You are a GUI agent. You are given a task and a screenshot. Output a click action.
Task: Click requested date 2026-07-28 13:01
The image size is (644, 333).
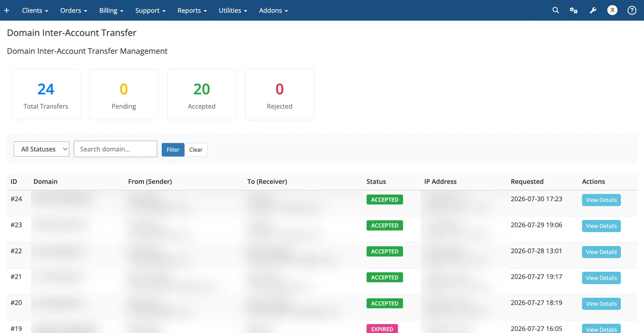coord(537,251)
